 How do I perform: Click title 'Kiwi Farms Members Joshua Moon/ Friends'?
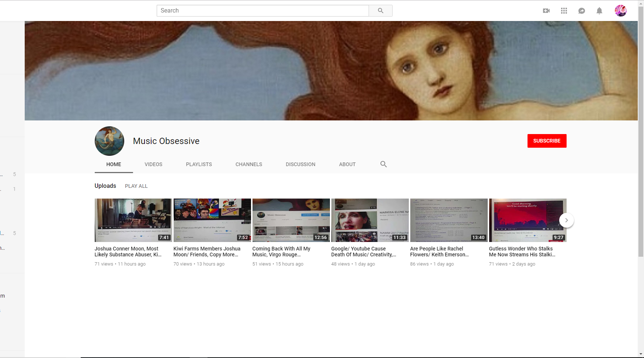pos(207,252)
